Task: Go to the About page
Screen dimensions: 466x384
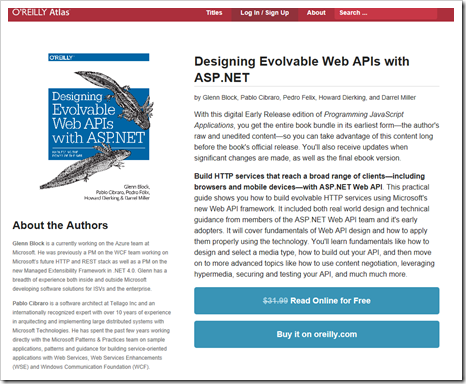Action: tap(316, 13)
